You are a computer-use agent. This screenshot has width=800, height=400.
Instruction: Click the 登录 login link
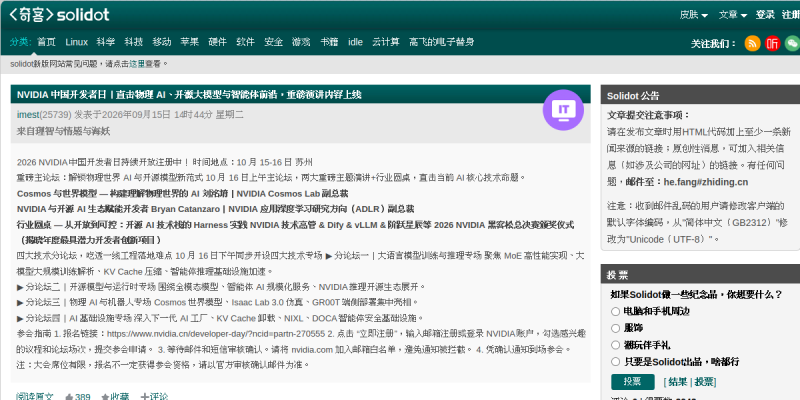pos(765,15)
